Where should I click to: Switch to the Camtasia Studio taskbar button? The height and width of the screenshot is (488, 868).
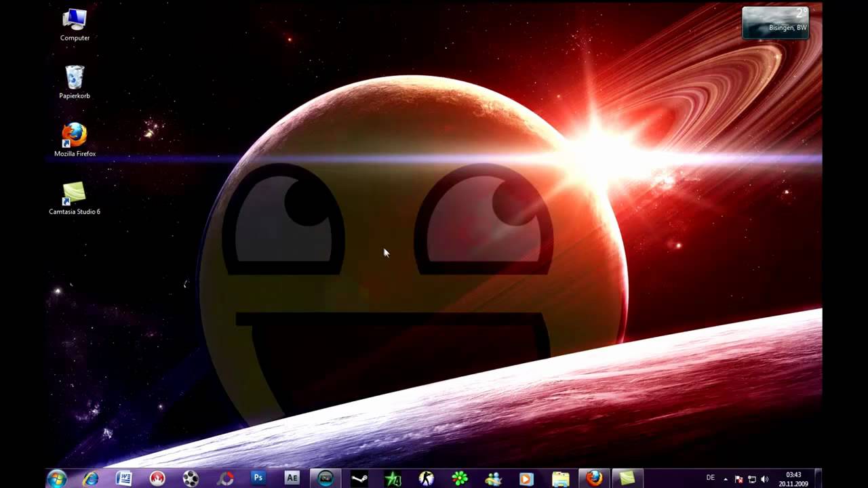click(627, 479)
